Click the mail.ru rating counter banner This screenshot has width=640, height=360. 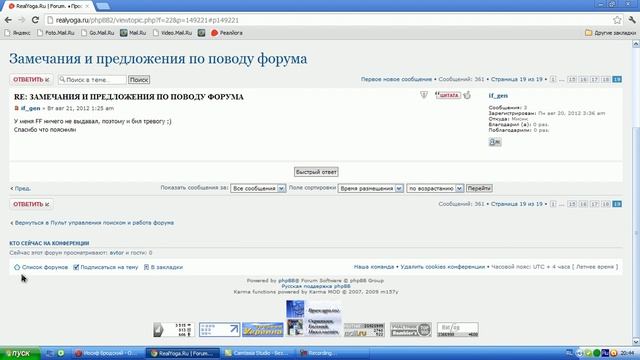coord(364,330)
